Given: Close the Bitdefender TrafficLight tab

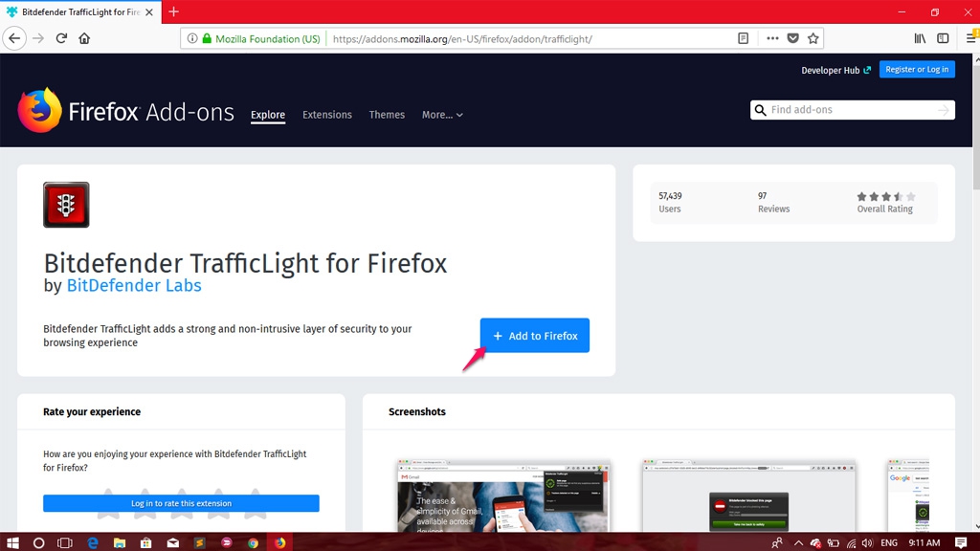Looking at the screenshot, I should (x=149, y=11).
